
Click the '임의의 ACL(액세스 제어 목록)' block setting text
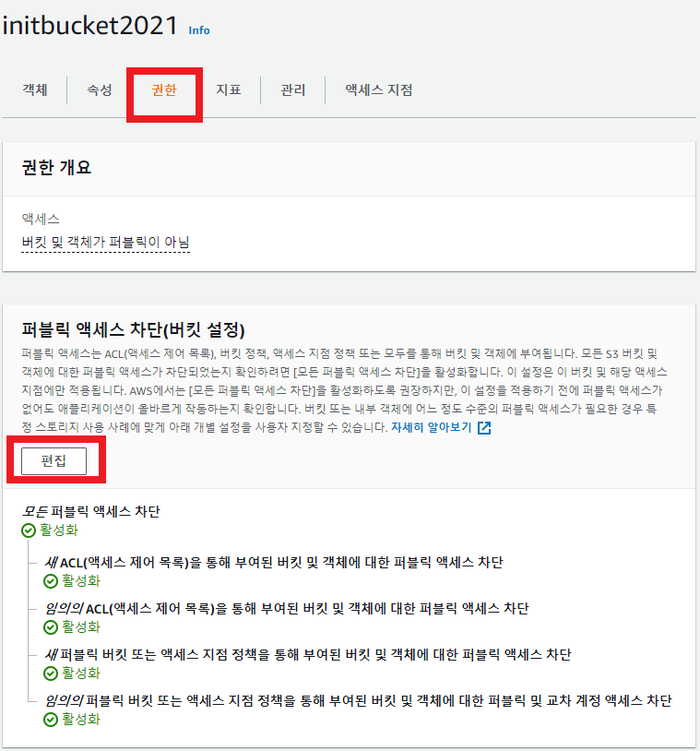pos(286,608)
